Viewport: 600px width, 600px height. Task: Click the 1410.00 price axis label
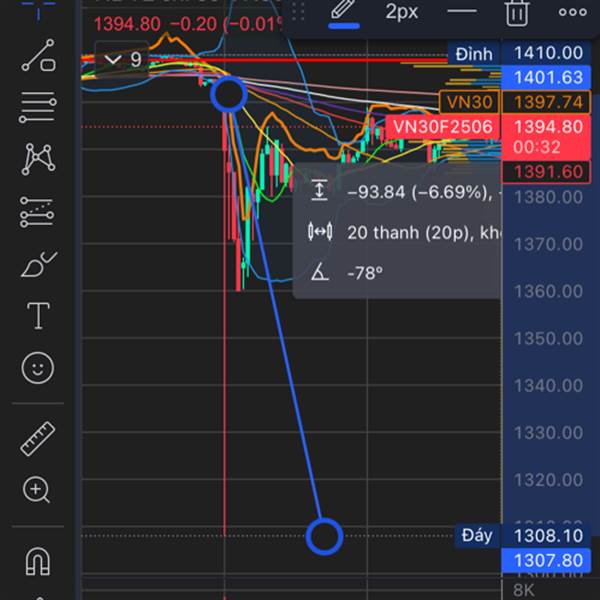point(548,53)
